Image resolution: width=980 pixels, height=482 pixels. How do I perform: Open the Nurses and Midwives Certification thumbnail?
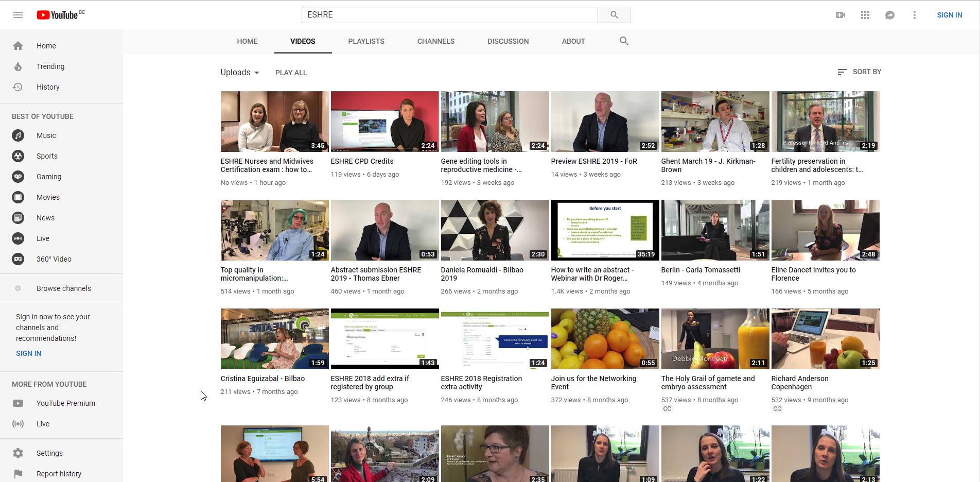point(274,122)
